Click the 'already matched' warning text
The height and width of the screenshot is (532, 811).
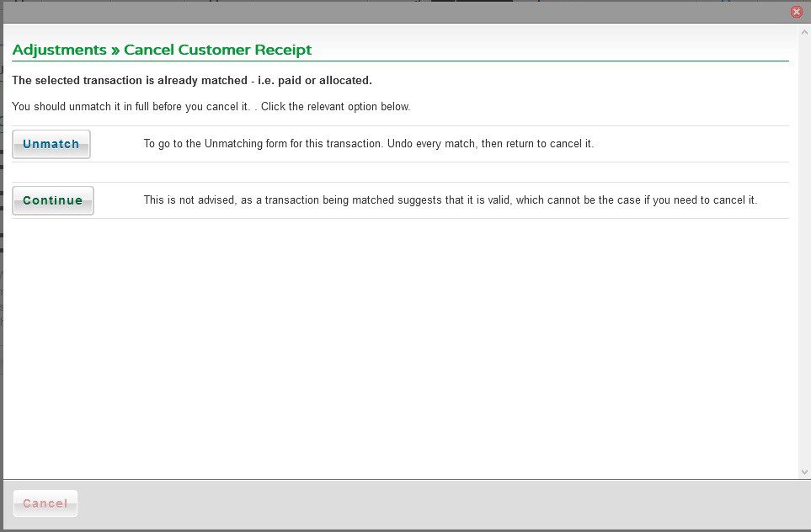click(192, 81)
